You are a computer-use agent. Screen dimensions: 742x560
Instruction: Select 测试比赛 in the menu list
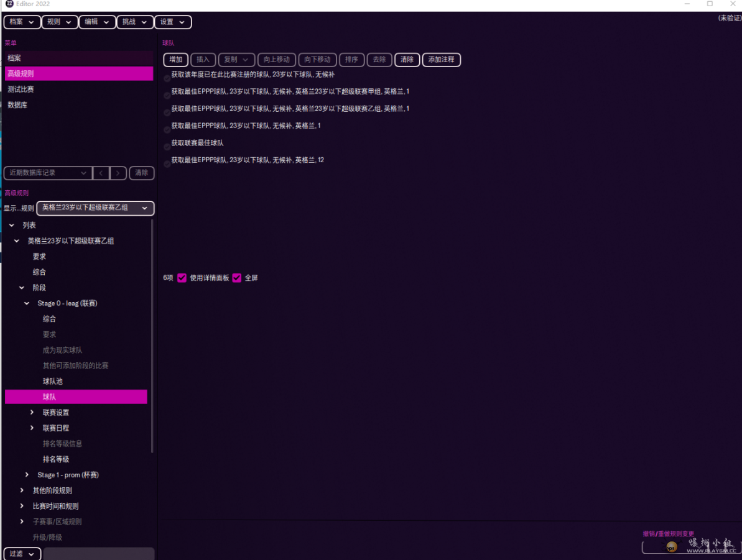(x=79, y=90)
